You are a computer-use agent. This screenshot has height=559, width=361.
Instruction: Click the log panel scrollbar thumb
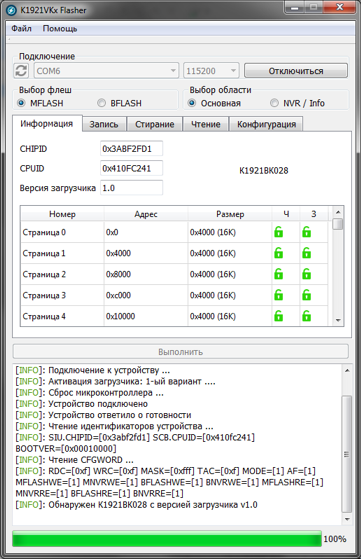pos(347,454)
